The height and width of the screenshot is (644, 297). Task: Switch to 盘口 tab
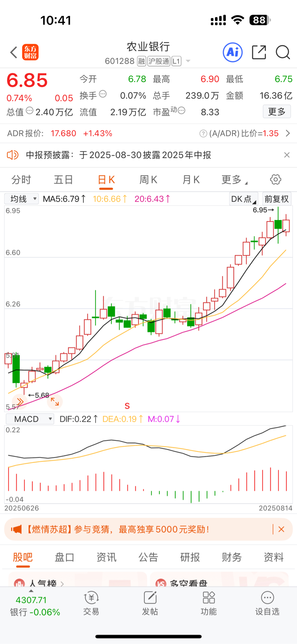(x=65, y=557)
